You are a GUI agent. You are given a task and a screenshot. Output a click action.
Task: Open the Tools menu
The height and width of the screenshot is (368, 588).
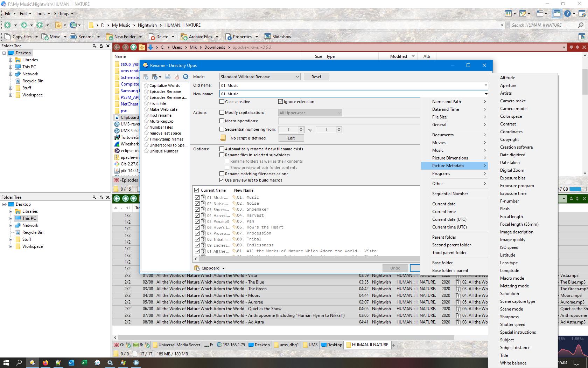coord(42,14)
